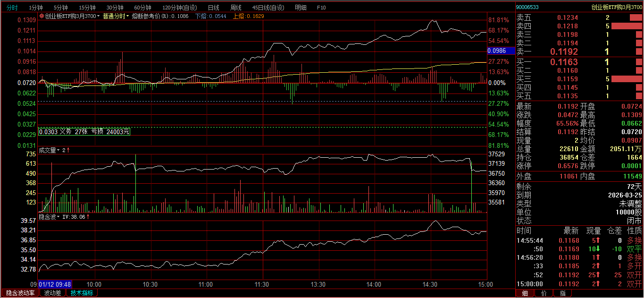
Task: Switch to the 波动差 bottom tab
Action: [x=52, y=293]
